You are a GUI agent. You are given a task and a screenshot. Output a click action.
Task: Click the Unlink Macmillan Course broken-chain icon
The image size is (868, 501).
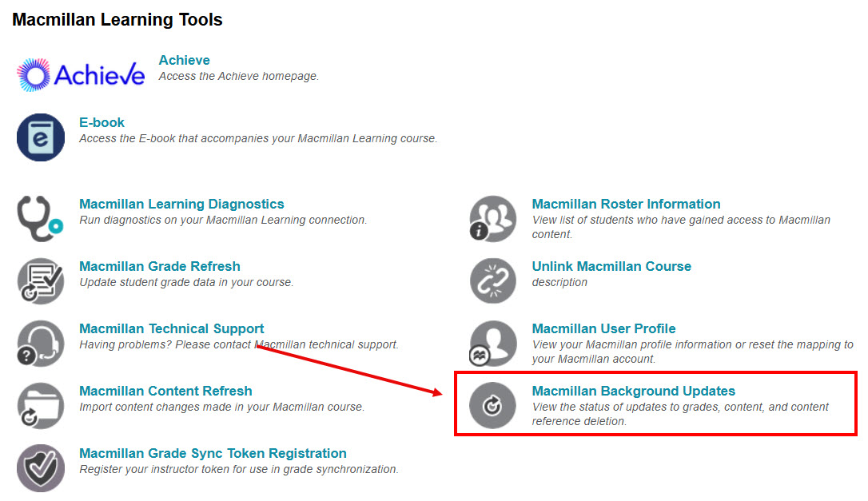pos(492,280)
